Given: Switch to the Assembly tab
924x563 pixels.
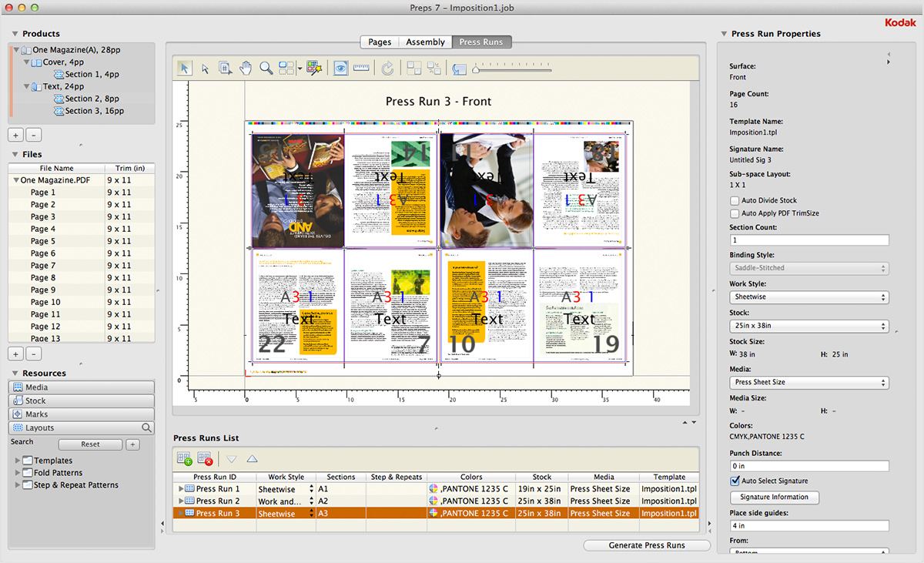Looking at the screenshot, I should (x=425, y=42).
